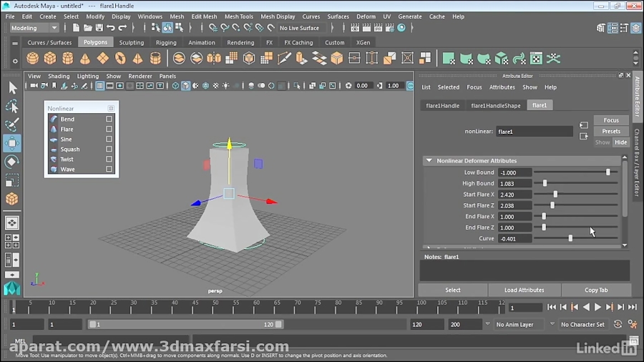Screen dimensions: 644x362
Task: Switch to the flare1HandleShape tab
Action: click(x=496, y=105)
